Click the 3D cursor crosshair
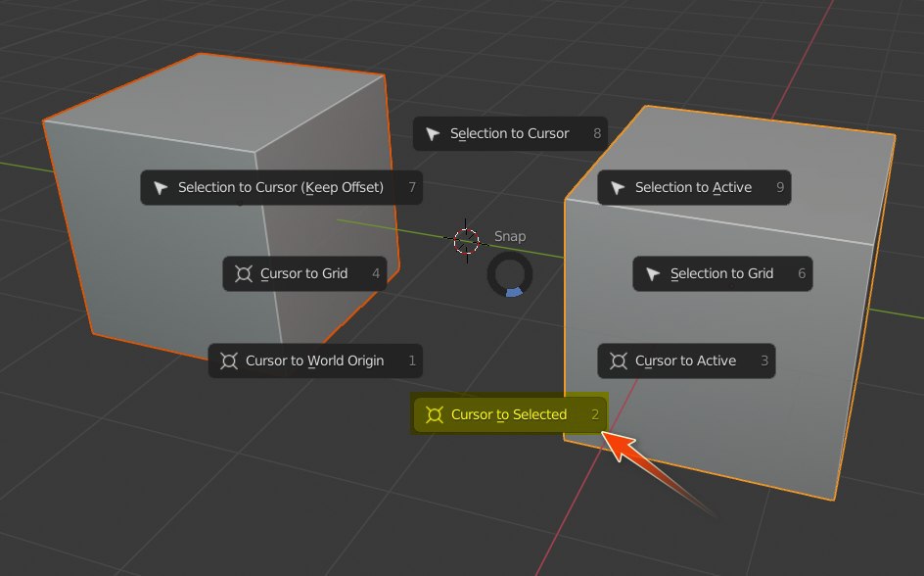The image size is (924, 576). 466,241
